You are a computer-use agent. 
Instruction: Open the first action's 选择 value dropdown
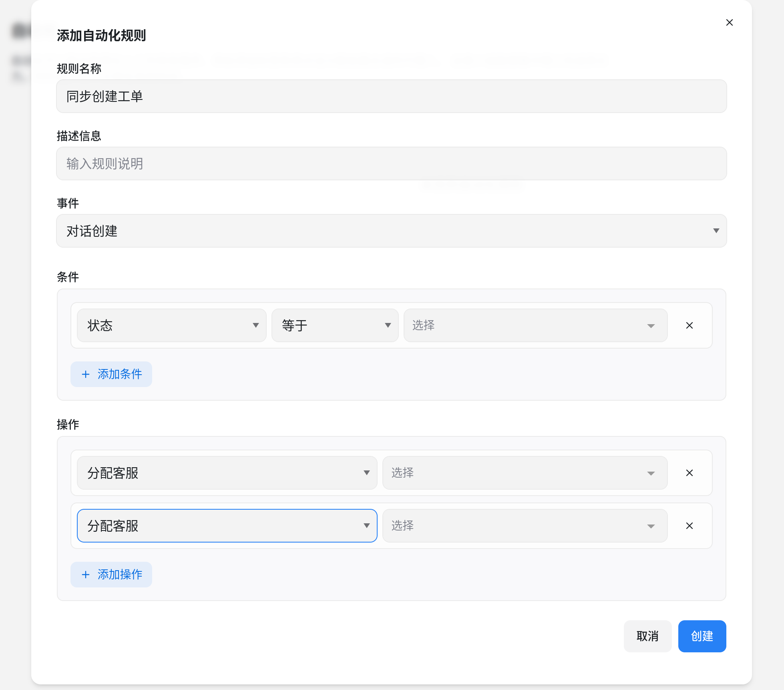[x=525, y=473]
